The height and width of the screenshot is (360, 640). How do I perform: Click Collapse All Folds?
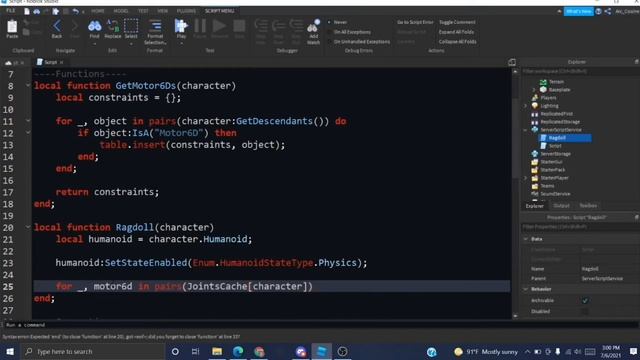pos(458,42)
